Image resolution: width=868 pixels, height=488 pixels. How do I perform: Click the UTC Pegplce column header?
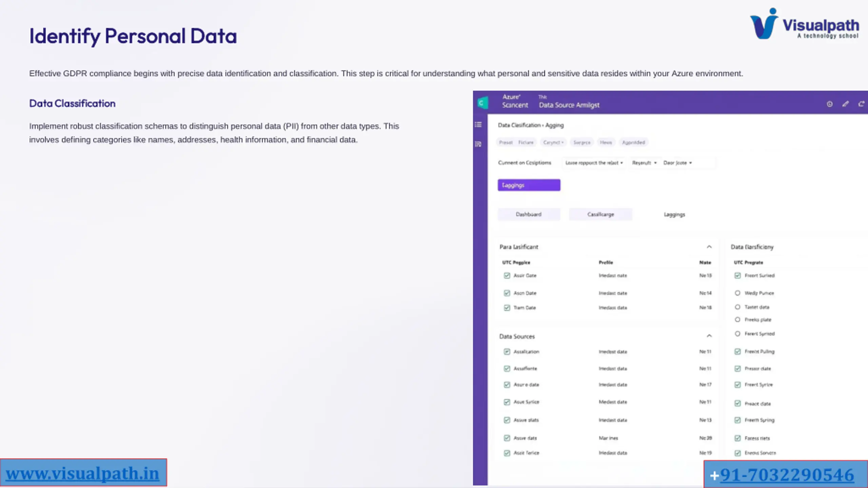pyautogui.click(x=516, y=262)
